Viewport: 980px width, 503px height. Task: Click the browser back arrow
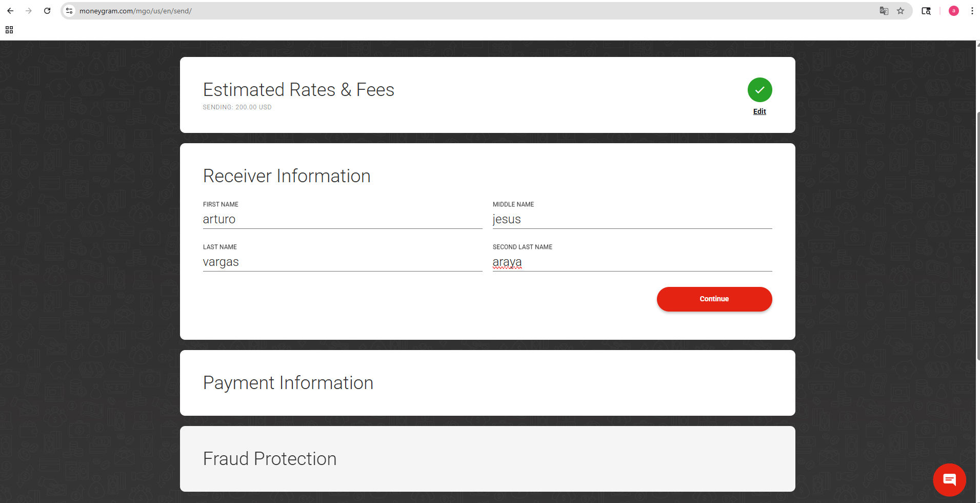(x=10, y=11)
